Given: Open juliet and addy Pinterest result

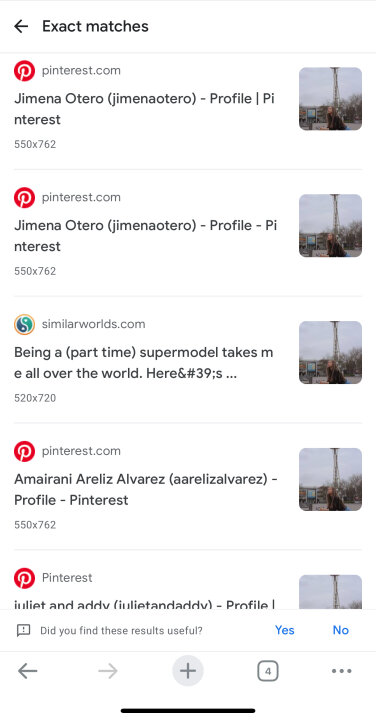Looking at the screenshot, I should (x=145, y=605).
